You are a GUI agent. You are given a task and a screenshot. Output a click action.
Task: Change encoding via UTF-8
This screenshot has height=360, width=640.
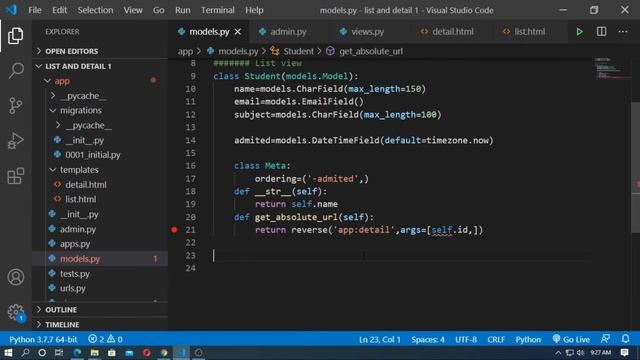tap(466, 339)
